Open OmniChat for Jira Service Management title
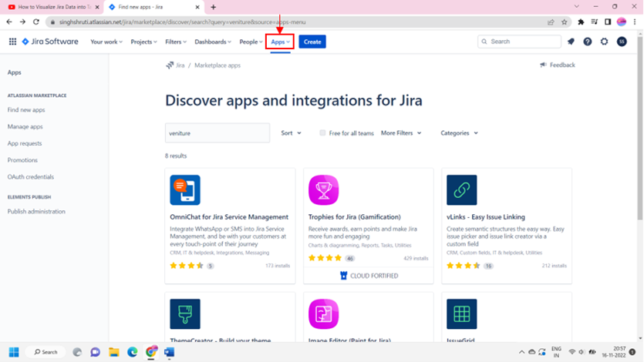Image resolution: width=644 pixels, height=362 pixels. 229,217
